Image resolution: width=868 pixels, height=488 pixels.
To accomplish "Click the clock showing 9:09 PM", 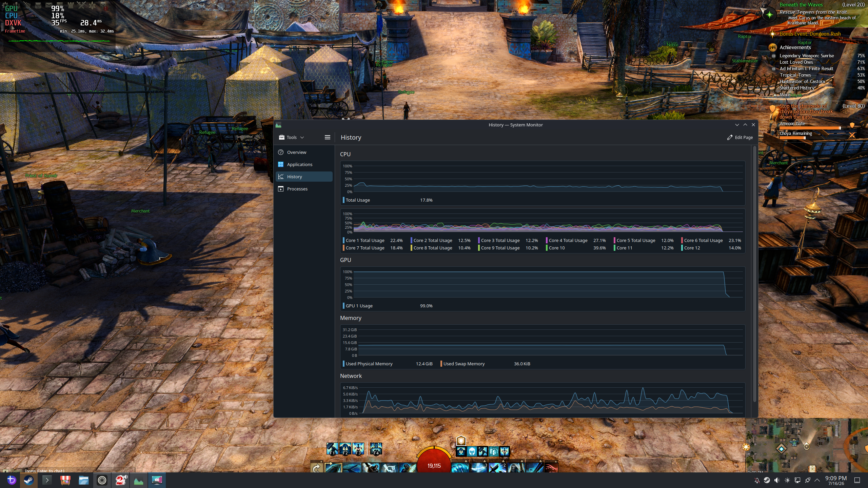I will [x=836, y=480].
